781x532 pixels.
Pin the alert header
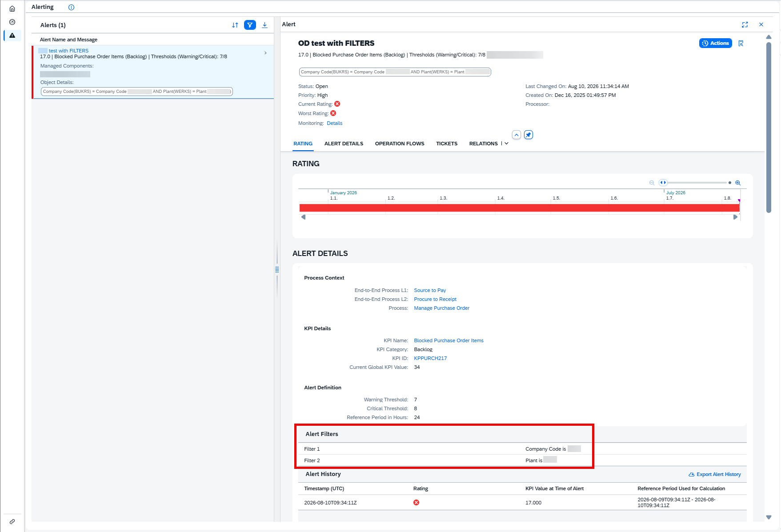pos(528,135)
